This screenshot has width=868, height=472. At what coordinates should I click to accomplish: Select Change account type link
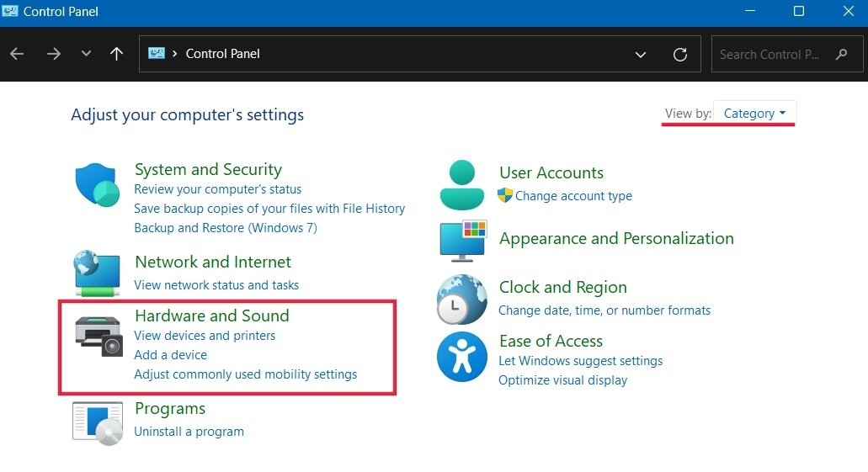[x=573, y=196]
